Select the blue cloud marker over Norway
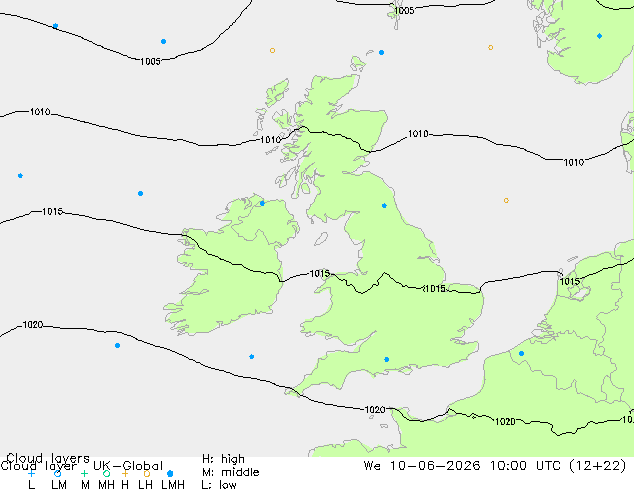Viewport: 634px width, 490px height. pyautogui.click(x=599, y=36)
